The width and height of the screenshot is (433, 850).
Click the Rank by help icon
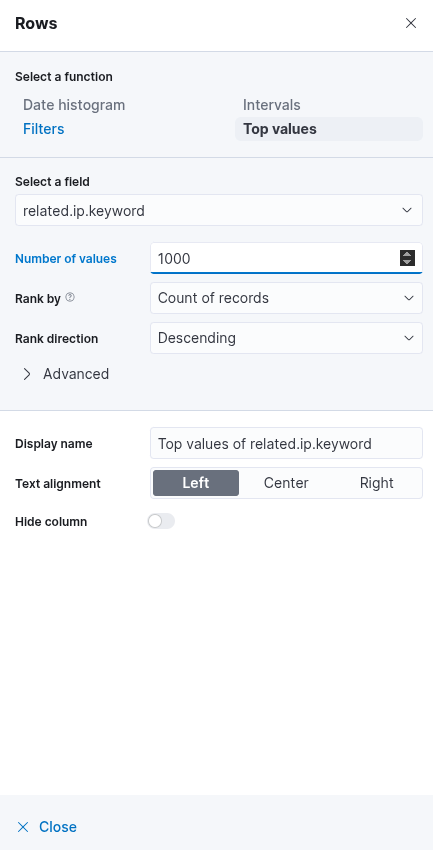(x=70, y=297)
